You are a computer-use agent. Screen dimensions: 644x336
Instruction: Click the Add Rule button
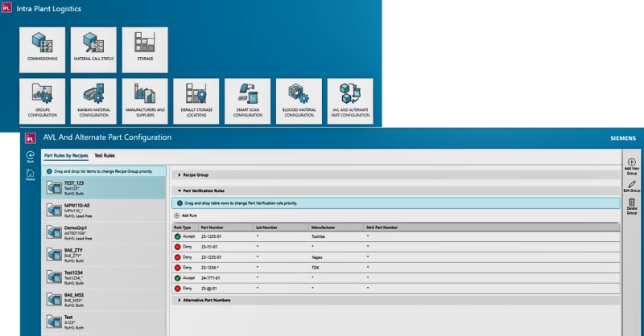[186, 216]
